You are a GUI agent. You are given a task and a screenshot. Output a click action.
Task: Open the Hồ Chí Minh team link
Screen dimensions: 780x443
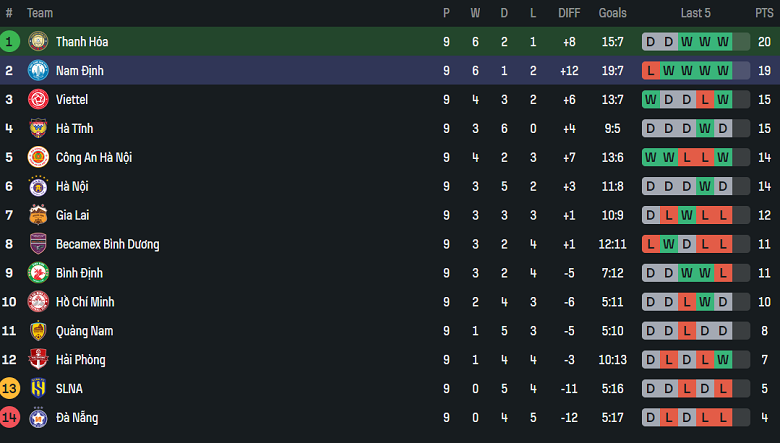tap(93, 302)
